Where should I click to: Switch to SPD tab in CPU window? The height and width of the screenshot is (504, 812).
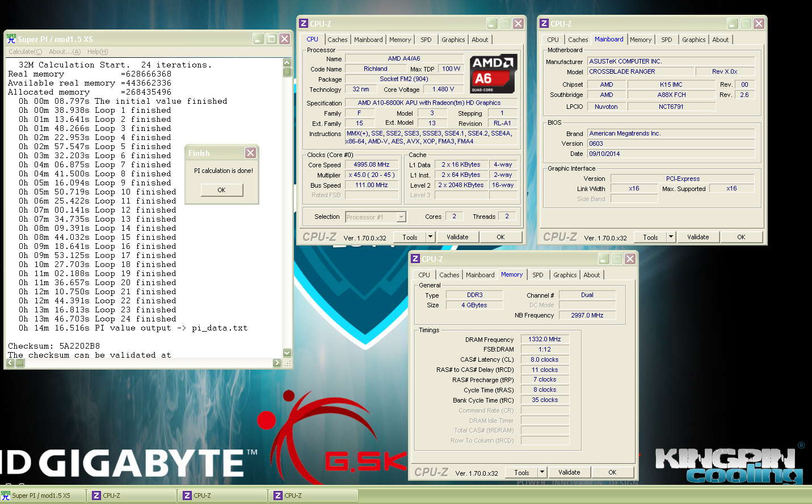click(426, 40)
